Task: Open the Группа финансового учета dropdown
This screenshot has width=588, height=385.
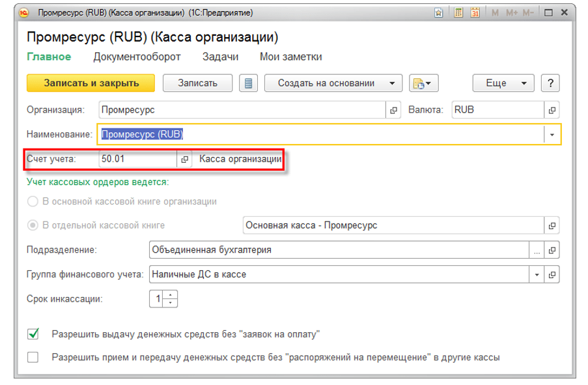Action: point(537,274)
